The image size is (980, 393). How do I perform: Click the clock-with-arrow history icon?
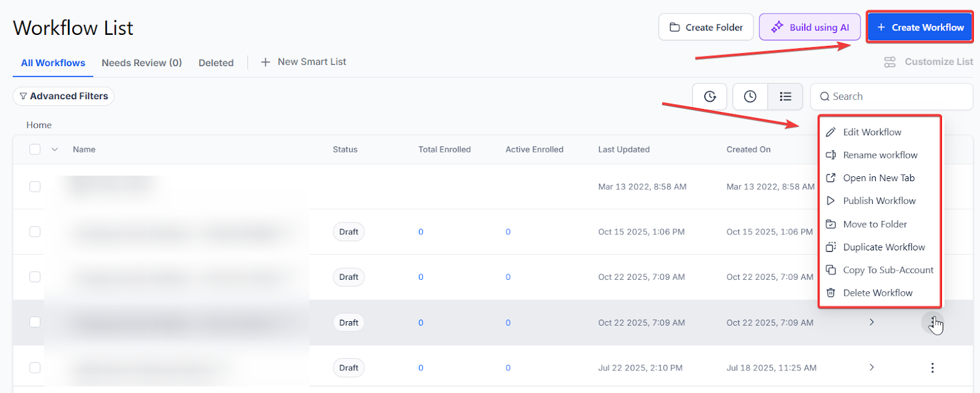click(710, 97)
